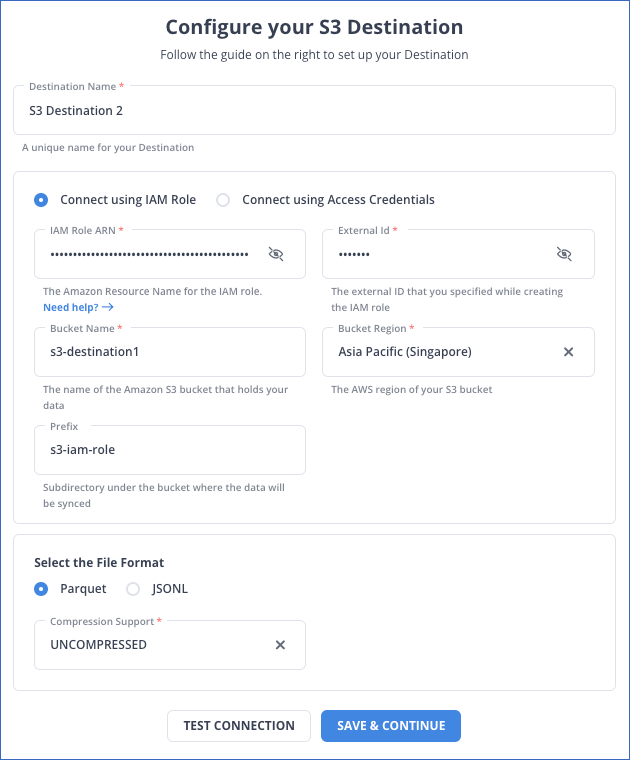Screen dimensions: 630x760
Task: Click the 'The external ID that you specified' hint
Action: tap(447, 299)
